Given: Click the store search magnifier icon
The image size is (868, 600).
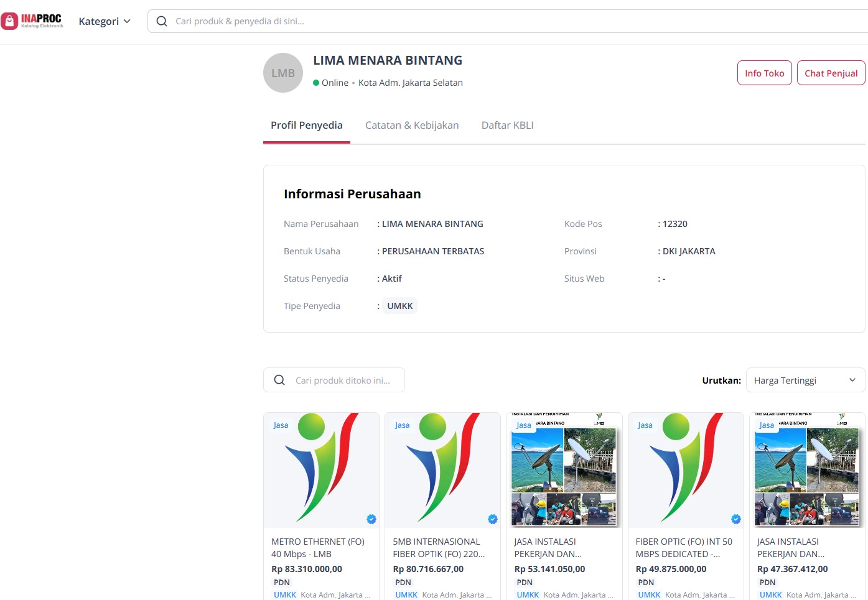Looking at the screenshot, I should tap(279, 380).
